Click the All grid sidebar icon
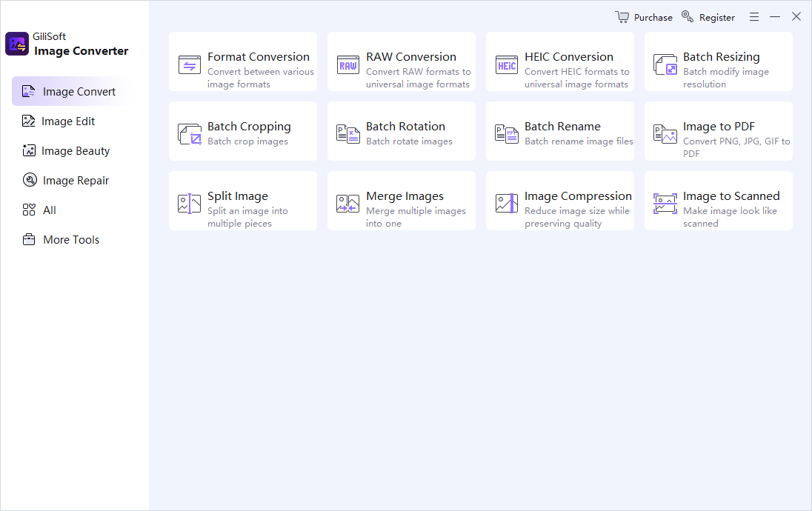 tap(29, 210)
